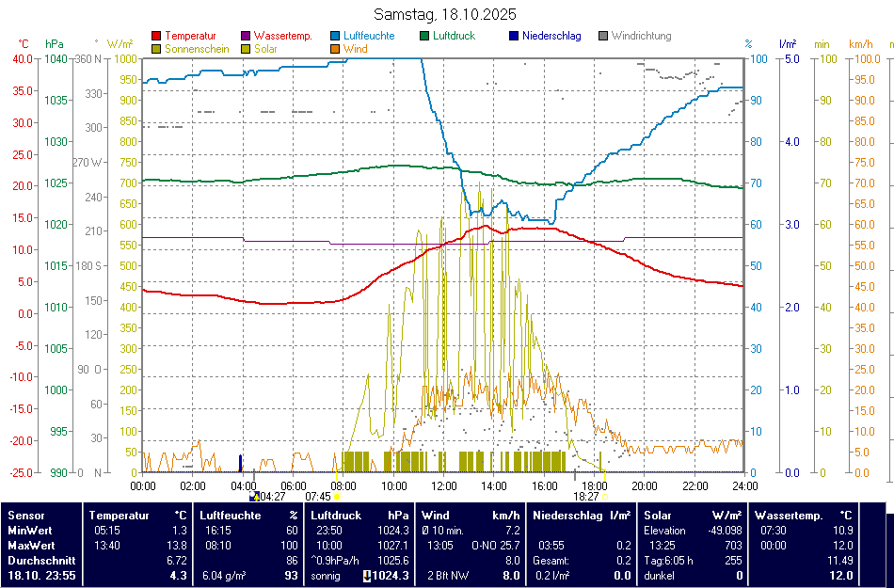Click the blue Luftfeuchte legend square
894x588 pixels.
click(x=336, y=37)
